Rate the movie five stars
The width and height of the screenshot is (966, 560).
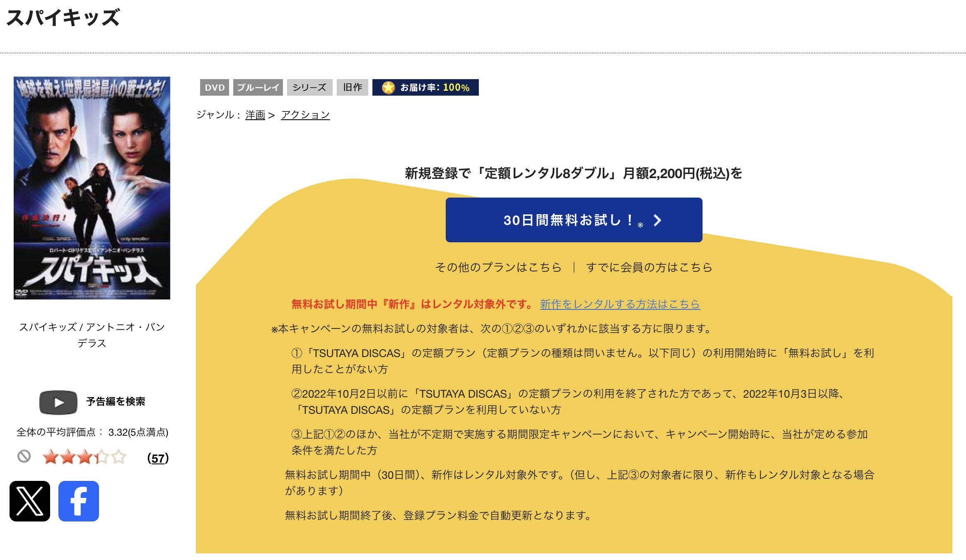point(118,457)
